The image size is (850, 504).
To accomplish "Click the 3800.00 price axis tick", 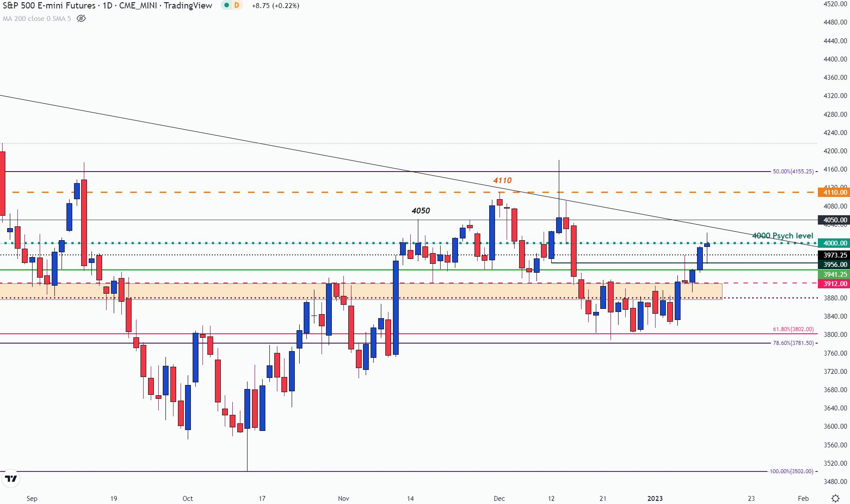I will coord(835,335).
